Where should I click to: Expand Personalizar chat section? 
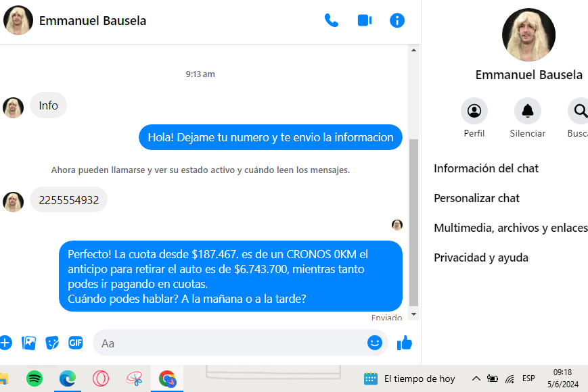point(476,198)
